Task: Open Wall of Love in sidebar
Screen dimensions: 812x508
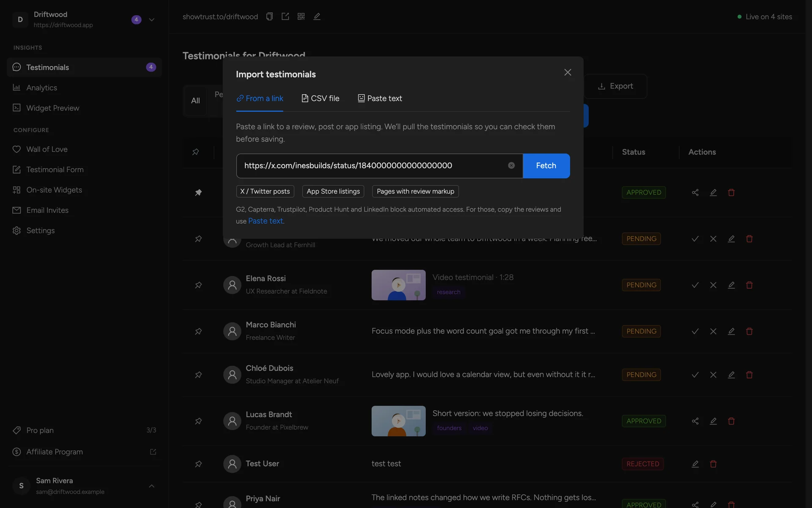Action: [84, 149]
